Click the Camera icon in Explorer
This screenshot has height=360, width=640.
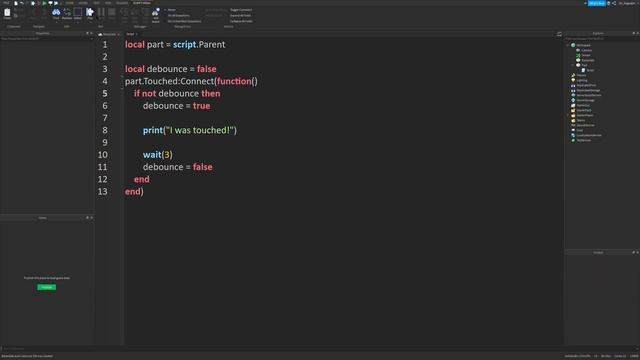pos(578,50)
